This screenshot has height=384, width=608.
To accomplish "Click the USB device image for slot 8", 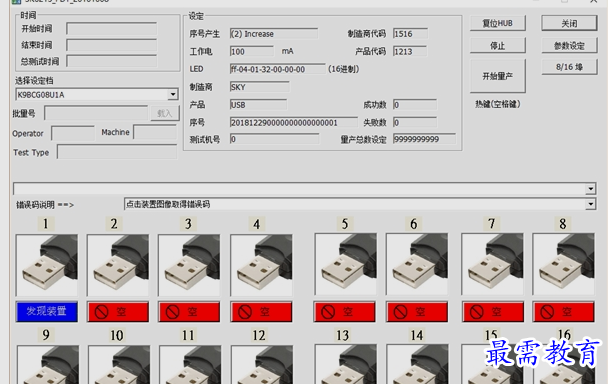I will pyautogui.click(x=563, y=264).
